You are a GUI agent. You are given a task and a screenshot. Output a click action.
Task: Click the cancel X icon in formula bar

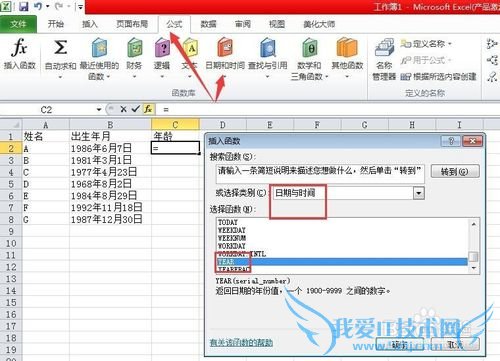[123, 109]
